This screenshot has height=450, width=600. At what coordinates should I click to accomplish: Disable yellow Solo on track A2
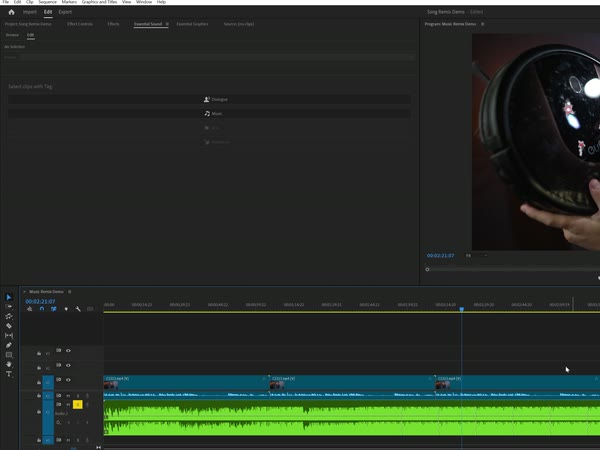point(78,404)
